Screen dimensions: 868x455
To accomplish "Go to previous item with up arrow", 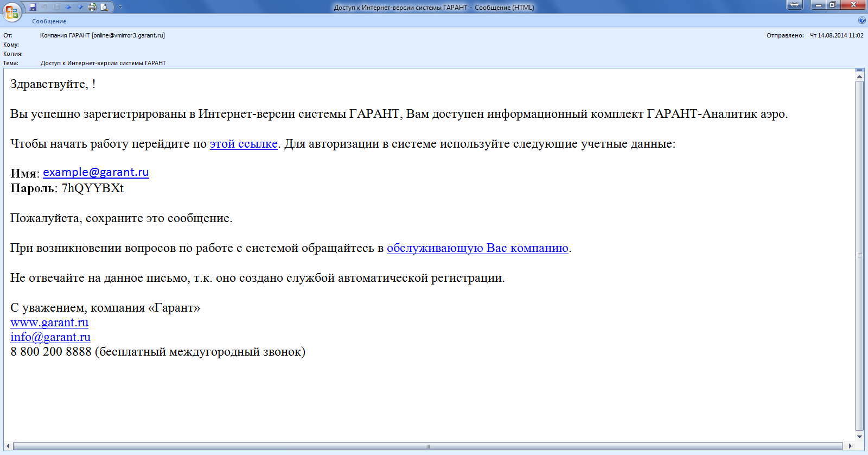I will tap(68, 7).
